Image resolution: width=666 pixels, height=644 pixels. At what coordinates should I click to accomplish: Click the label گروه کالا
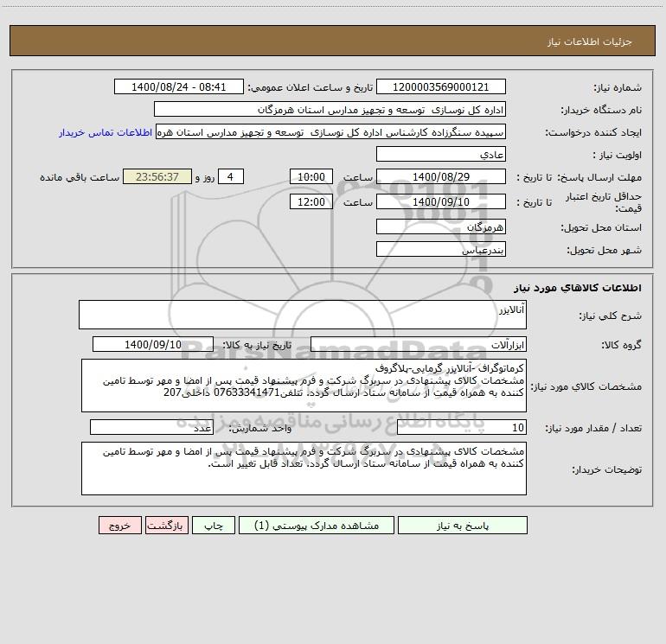pyautogui.click(x=621, y=345)
